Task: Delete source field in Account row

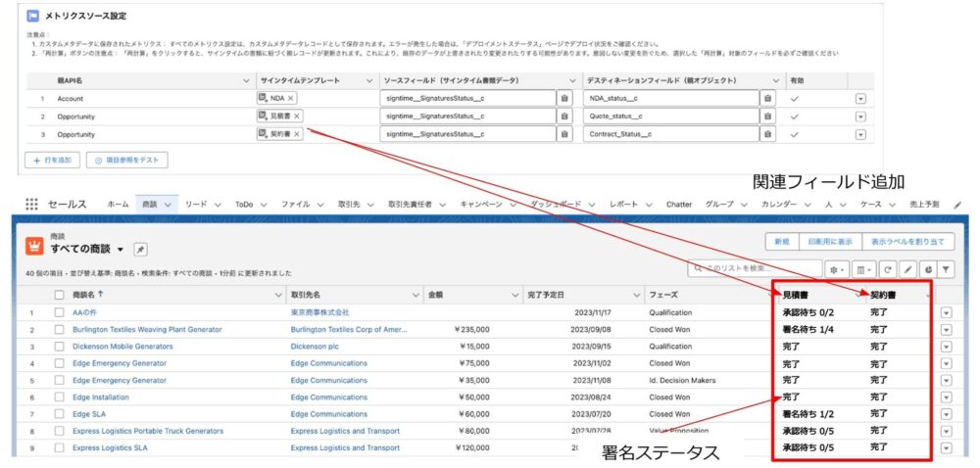Action: point(564,98)
